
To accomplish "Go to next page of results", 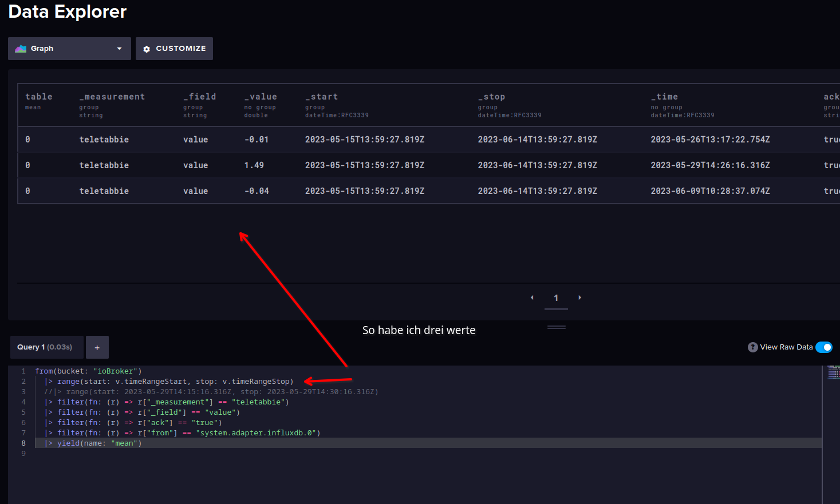I will point(580,297).
